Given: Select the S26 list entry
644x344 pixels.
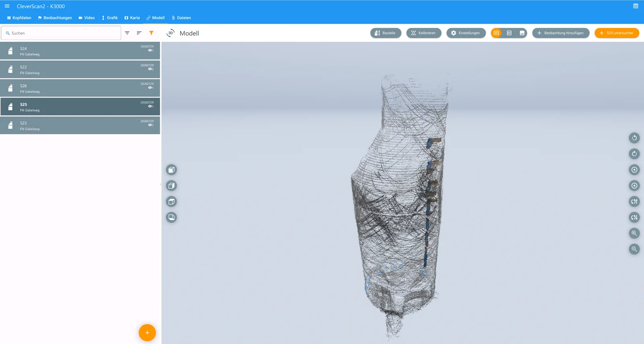Looking at the screenshot, I should pos(80,88).
